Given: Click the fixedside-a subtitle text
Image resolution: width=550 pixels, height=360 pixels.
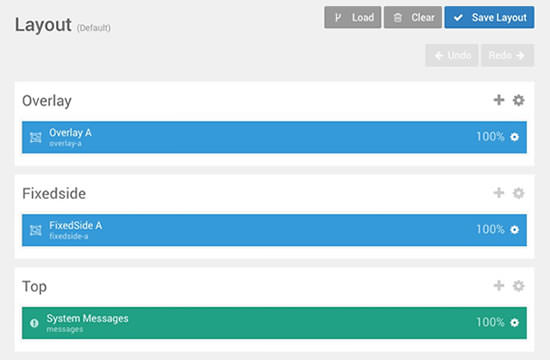Looking at the screenshot, I should click(68, 236).
